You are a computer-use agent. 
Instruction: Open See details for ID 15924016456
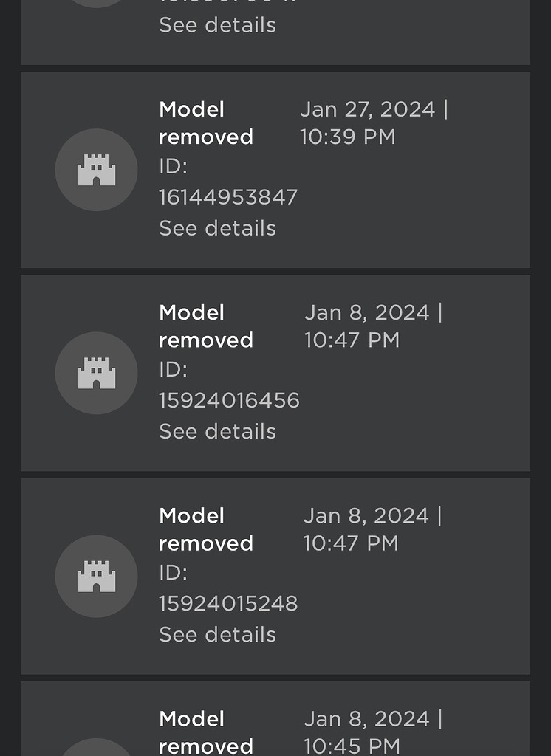218,431
